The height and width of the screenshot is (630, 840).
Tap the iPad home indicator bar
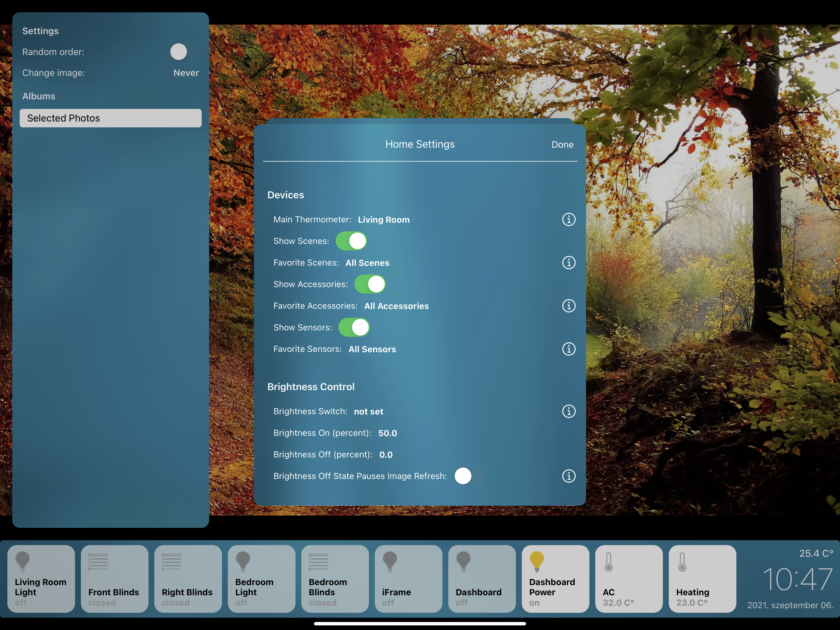point(420,624)
